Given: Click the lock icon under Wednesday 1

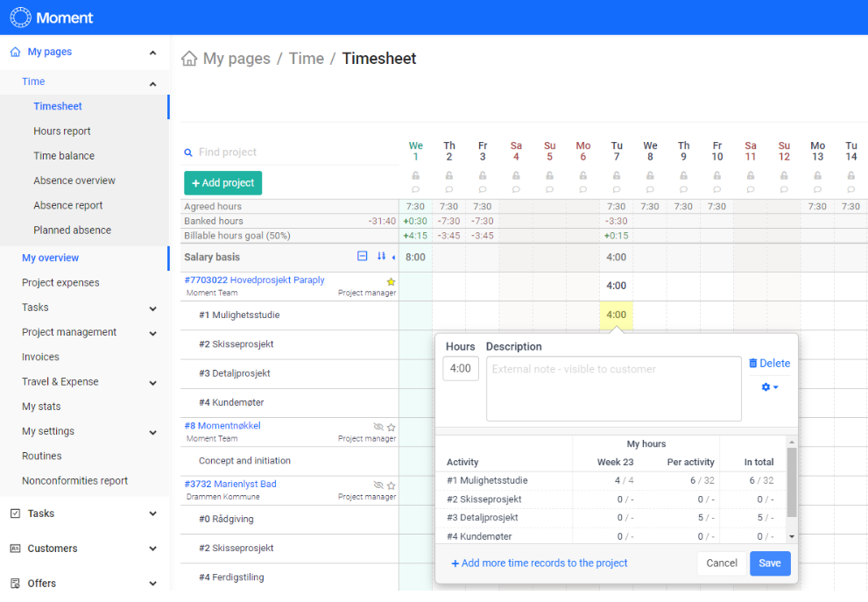Looking at the screenshot, I should (x=416, y=176).
